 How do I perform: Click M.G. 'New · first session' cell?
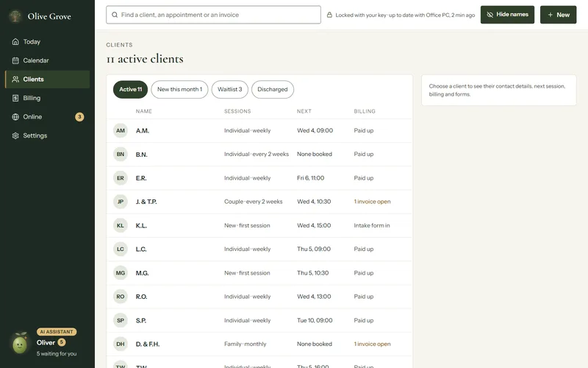point(247,273)
